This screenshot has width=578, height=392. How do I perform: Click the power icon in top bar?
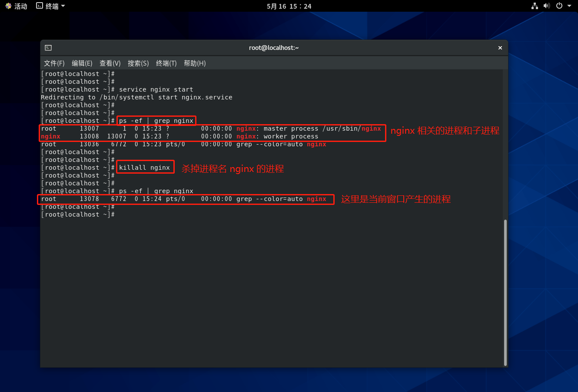tap(559, 6)
